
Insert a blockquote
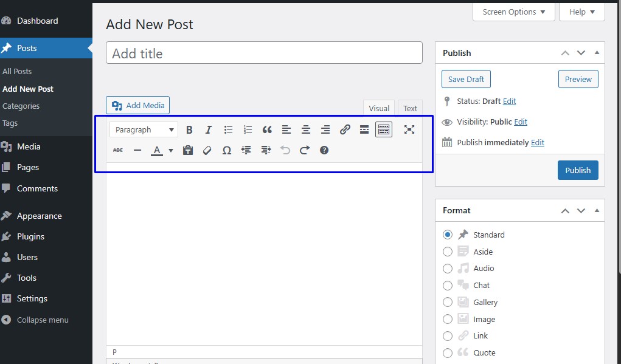(x=267, y=129)
